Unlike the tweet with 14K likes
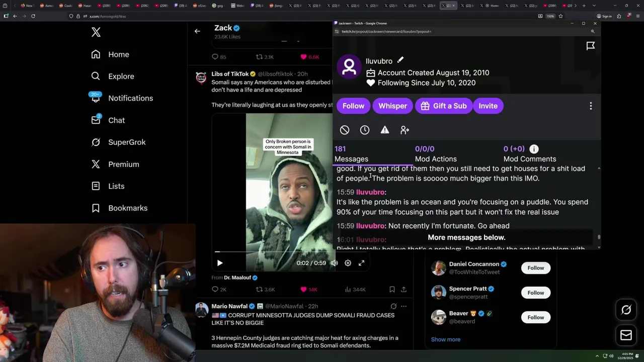Screen dimensions: 644x362 [308, 290]
